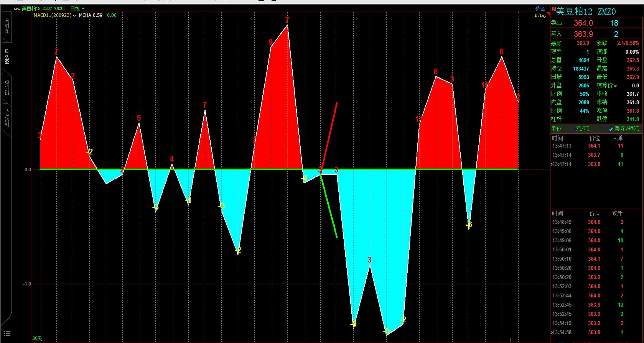Select 美元/短吨 unit option
Screen dimensions: 644x343
(x=624, y=129)
